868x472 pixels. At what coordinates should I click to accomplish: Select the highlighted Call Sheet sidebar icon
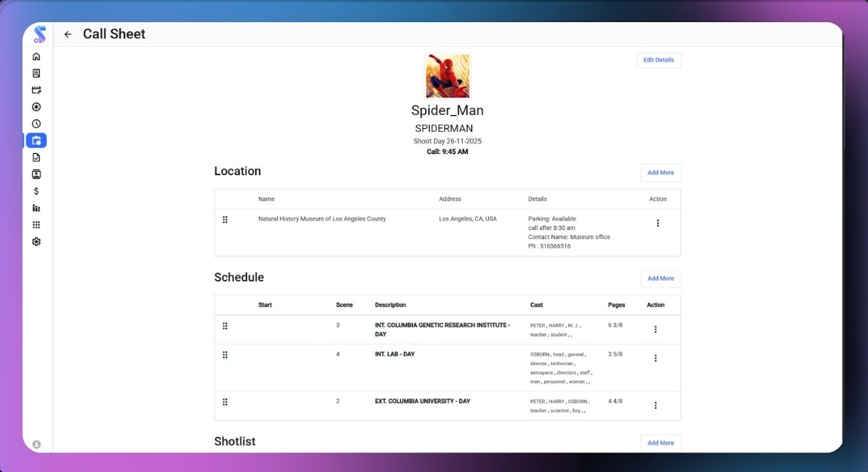point(36,139)
